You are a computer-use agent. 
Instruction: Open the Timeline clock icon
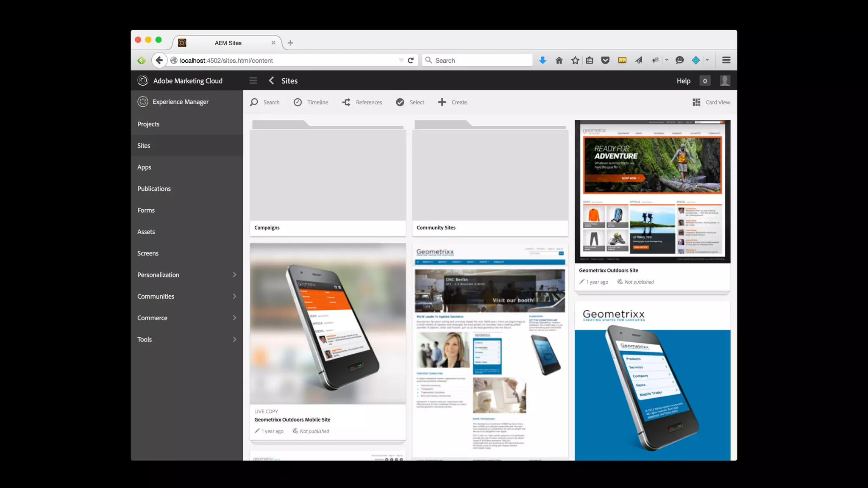pyautogui.click(x=298, y=102)
